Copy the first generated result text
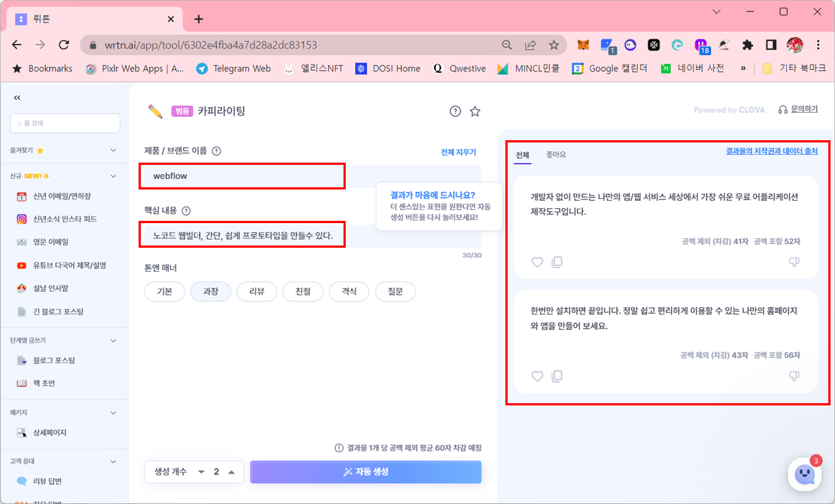The image size is (835, 504). click(557, 262)
